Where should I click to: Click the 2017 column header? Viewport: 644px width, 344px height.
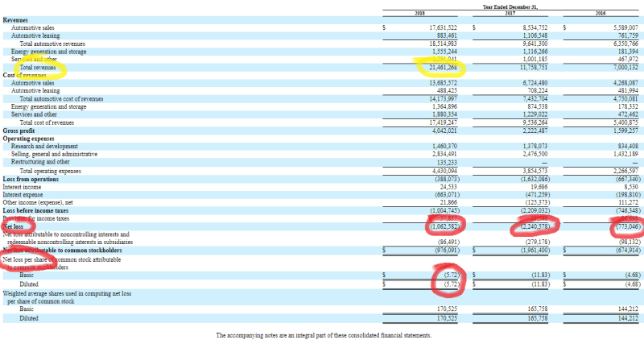511,14
